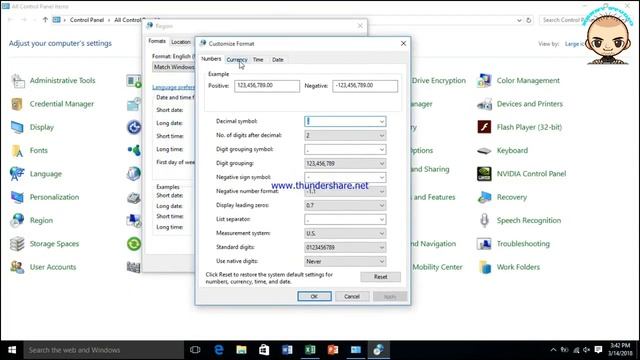Image resolution: width=640 pixels, height=360 pixels.
Task: Click Search the web and Windows box
Action: point(104,350)
